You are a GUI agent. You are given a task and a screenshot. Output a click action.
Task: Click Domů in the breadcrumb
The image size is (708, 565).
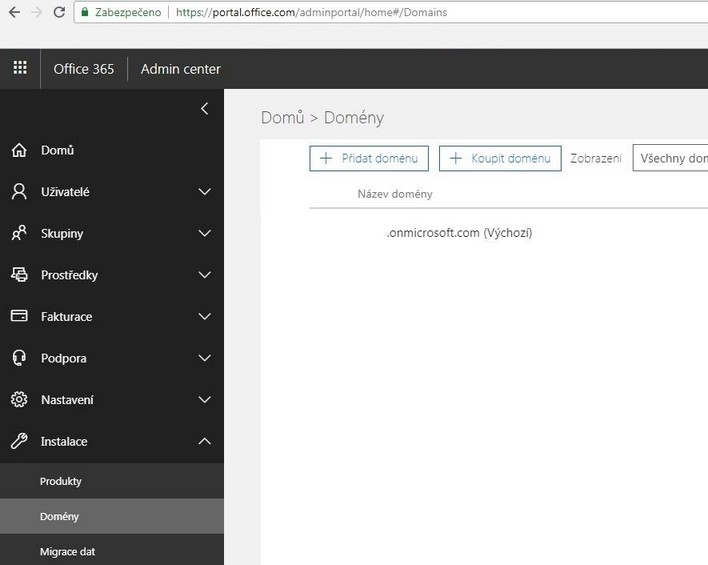tap(283, 117)
